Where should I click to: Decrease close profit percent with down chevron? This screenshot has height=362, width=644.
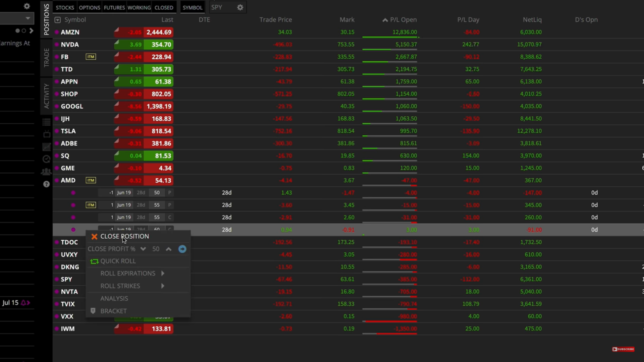click(x=143, y=249)
